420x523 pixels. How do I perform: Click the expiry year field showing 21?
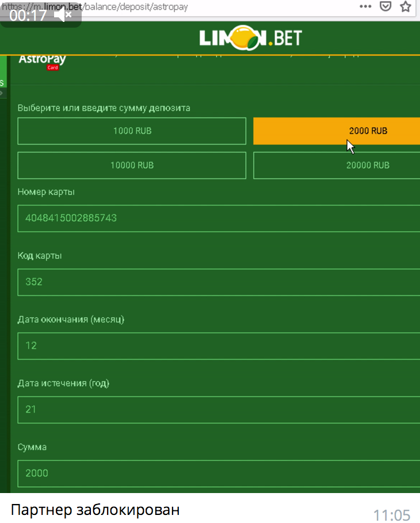(x=219, y=410)
